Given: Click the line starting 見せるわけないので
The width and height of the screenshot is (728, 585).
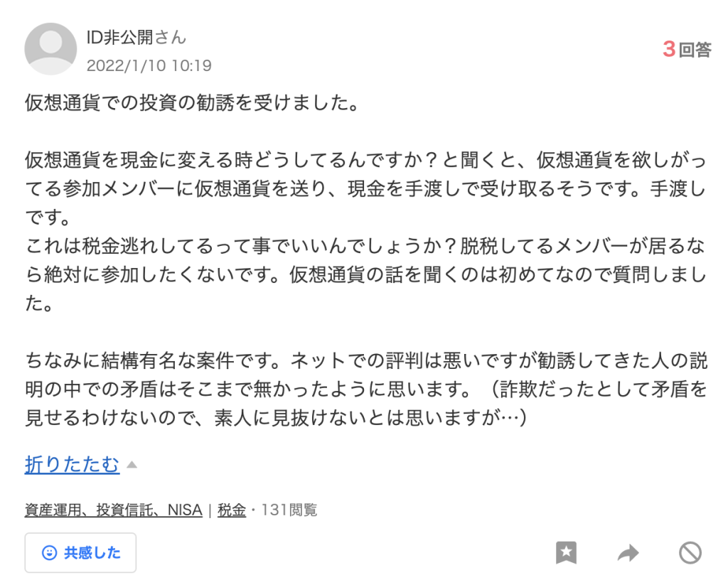Looking at the screenshot, I should coord(276,417).
